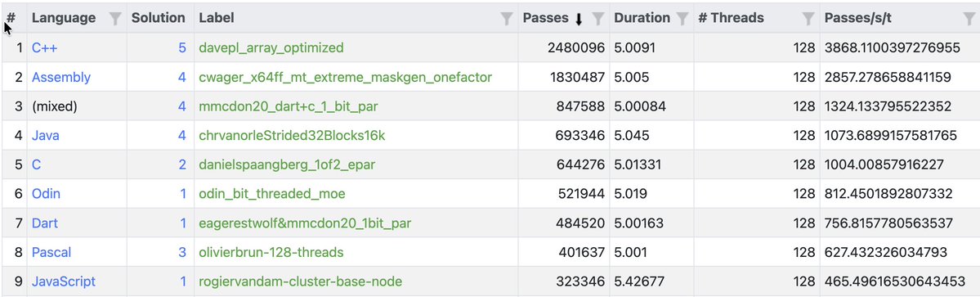Click the mmcdon20_dart+c_1_bit_par label
This screenshot has width=980, height=297.
click(289, 106)
